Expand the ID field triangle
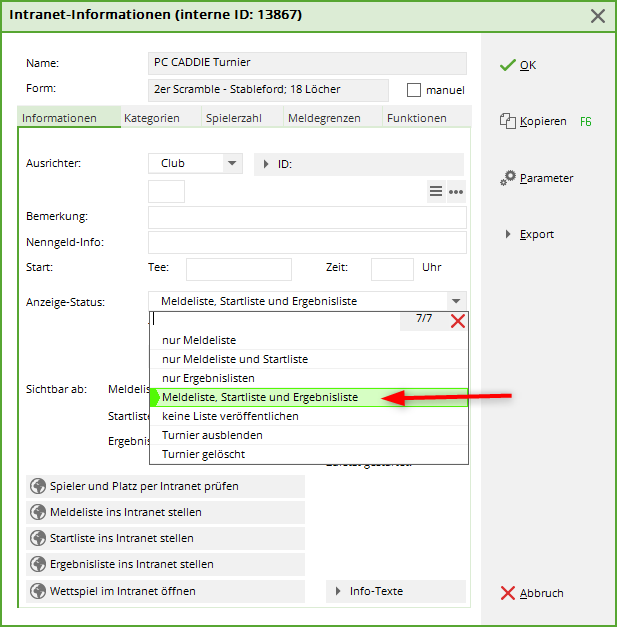617x627 pixels. pyautogui.click(x=266, y=164)
